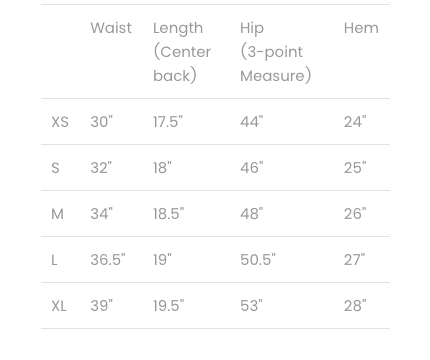Select the XS waist value 30"
Image resolution: width=430 pixels, height=360 pixels.
point(102,122)
